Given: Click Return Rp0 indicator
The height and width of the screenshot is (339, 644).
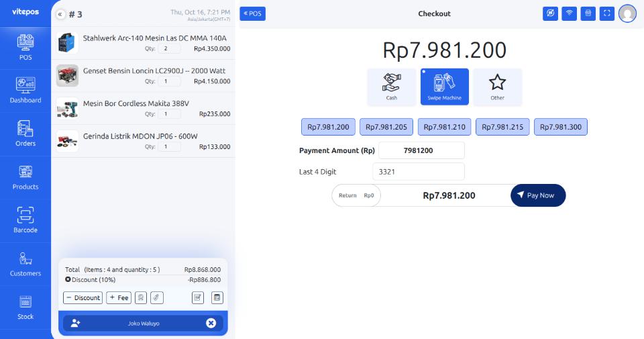Looking at the screenshot, I should tap(356, 195).
